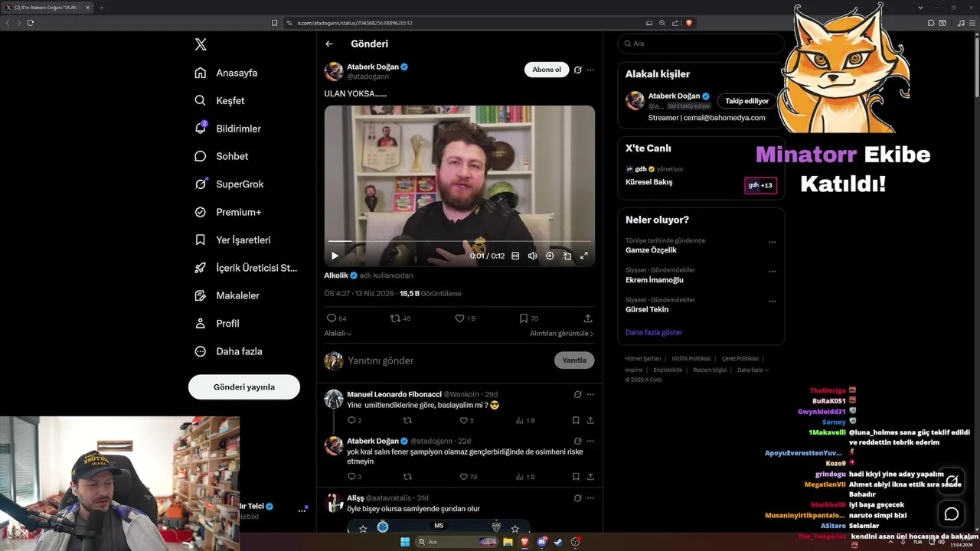Click the X logo in the sidebar

[x=201, y=44]
